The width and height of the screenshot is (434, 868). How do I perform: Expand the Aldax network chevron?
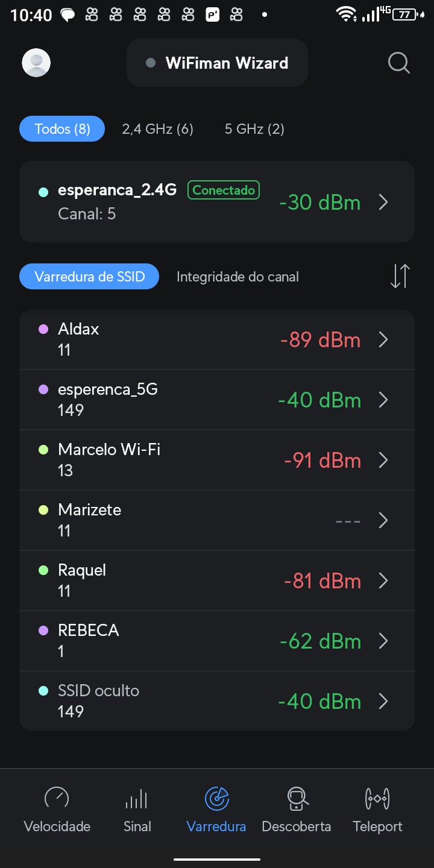pyautogui.click(x=383, y=340)
